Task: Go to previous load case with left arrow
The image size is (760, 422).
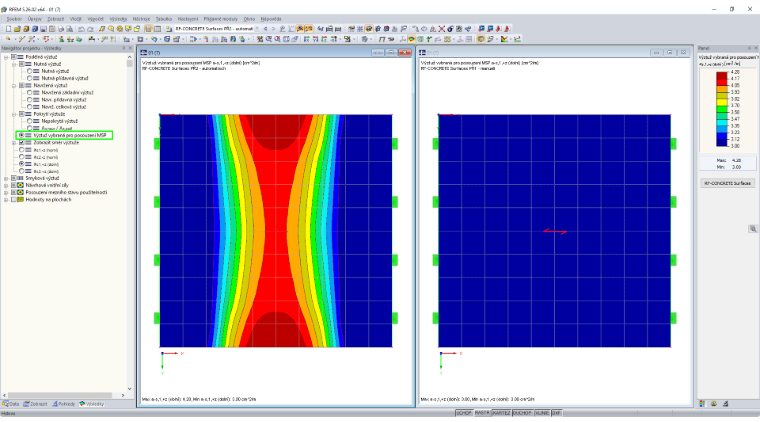Action: point(265,29)
